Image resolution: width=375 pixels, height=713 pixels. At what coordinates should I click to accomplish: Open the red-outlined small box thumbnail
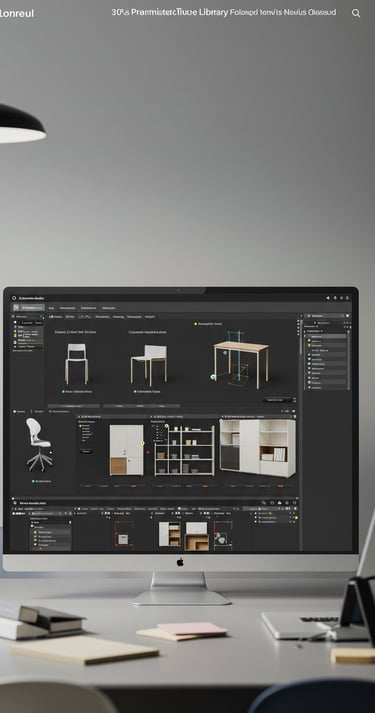click(123, 535)
